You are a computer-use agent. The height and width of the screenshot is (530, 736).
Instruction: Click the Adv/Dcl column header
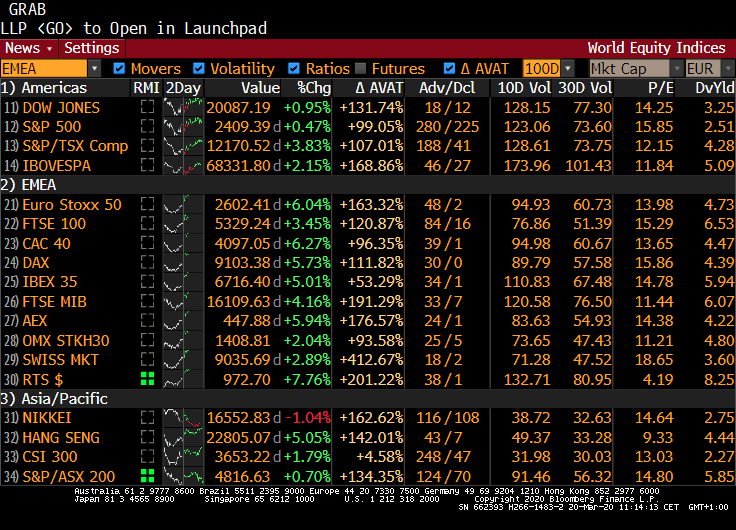pos(447,88)
